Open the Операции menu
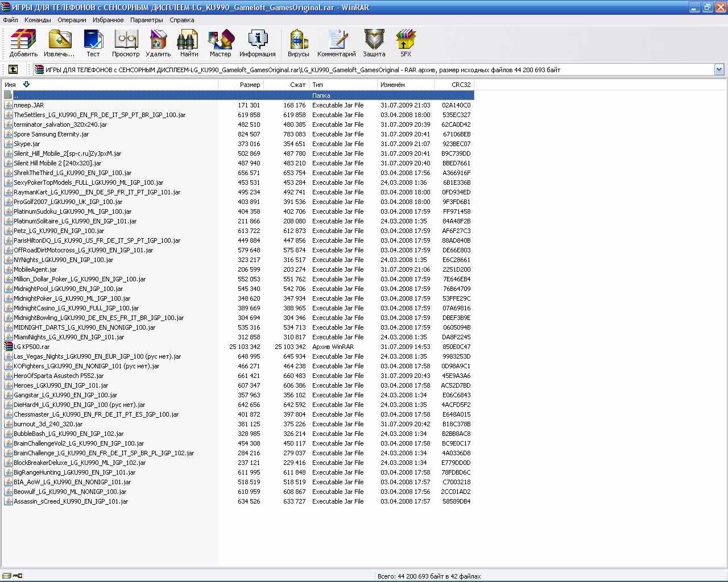Image resolution: width=728 pixels, height=582 pixels. pos(72,20)
